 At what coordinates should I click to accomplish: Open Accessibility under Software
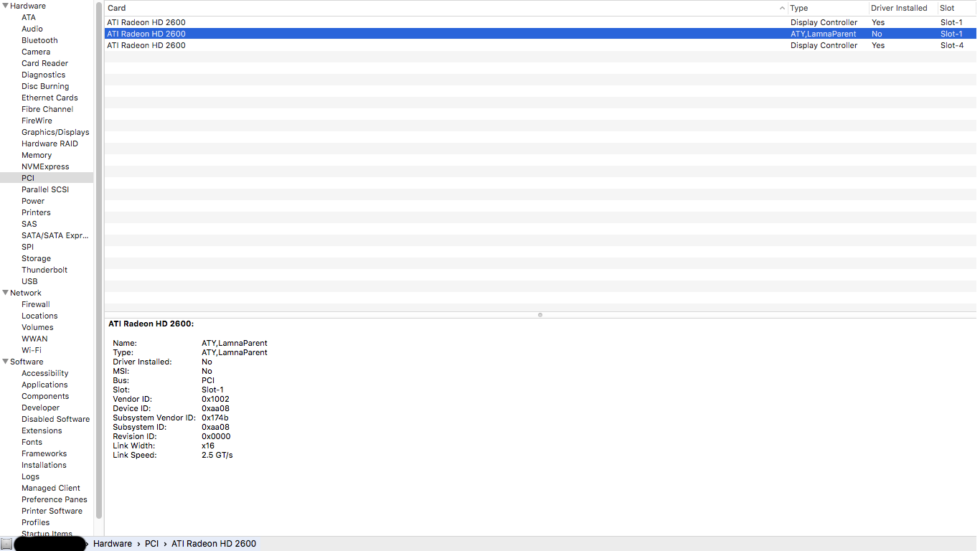(45, 373)
